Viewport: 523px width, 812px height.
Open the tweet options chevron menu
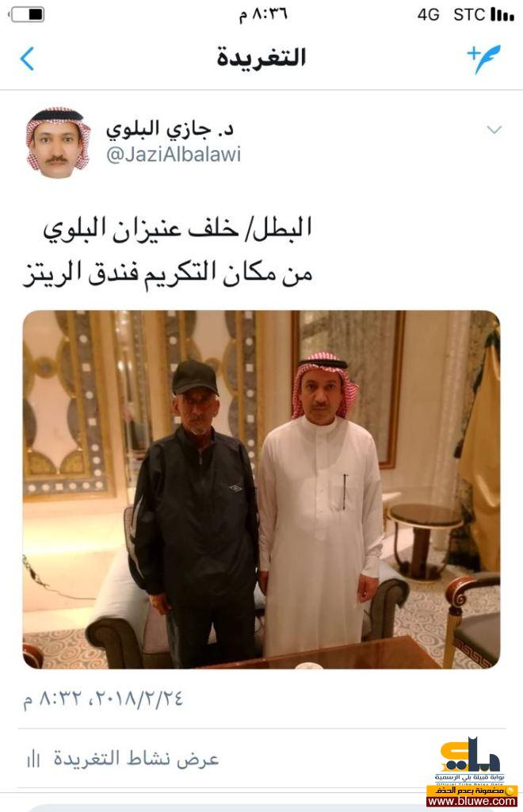coord(494,129)
